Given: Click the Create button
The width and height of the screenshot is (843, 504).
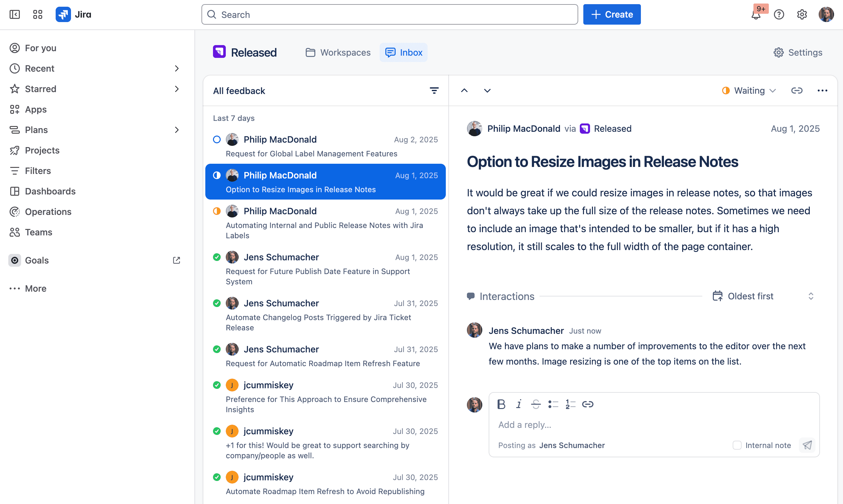Looking at the screenshot, I should [x=612, y=15].
